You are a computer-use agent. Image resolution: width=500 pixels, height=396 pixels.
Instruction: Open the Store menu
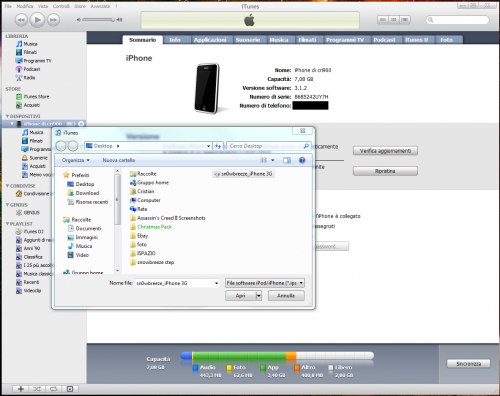80,6
